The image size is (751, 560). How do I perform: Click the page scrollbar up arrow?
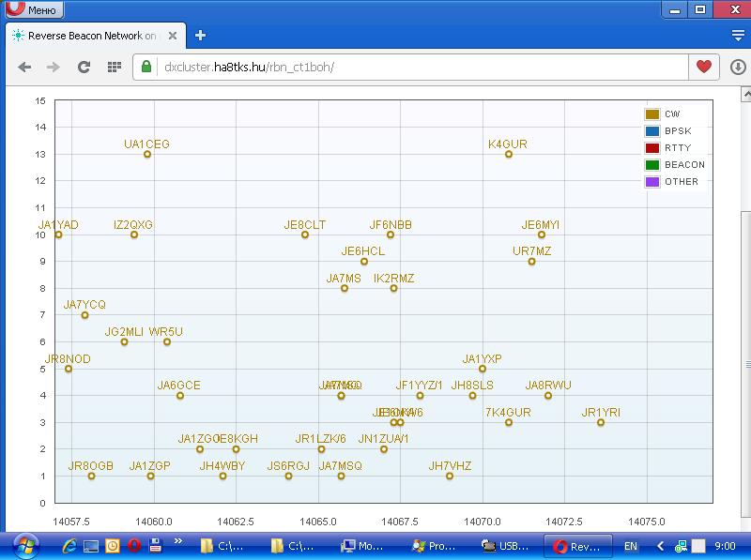point(746,94)
